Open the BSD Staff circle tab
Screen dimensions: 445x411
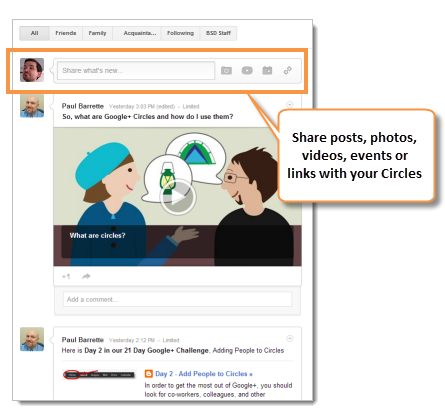pos(218,33)
